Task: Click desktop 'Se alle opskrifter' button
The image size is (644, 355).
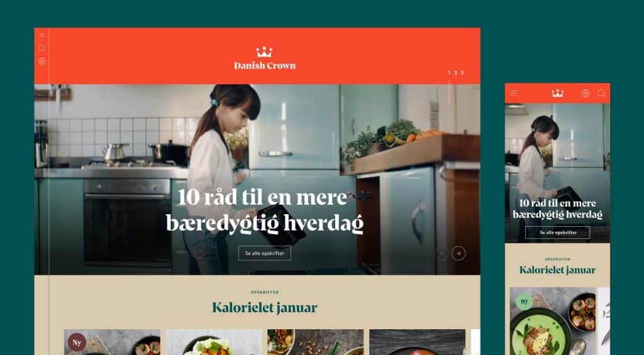Action: click(265, 253)
